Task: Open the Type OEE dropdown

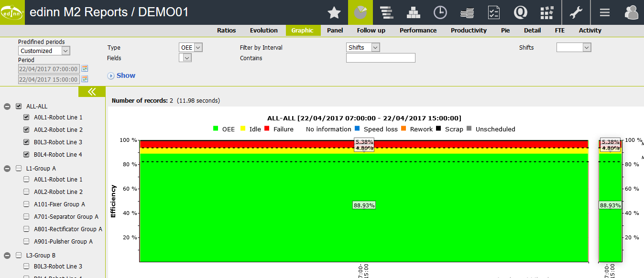Action: (x=191, y=47)
